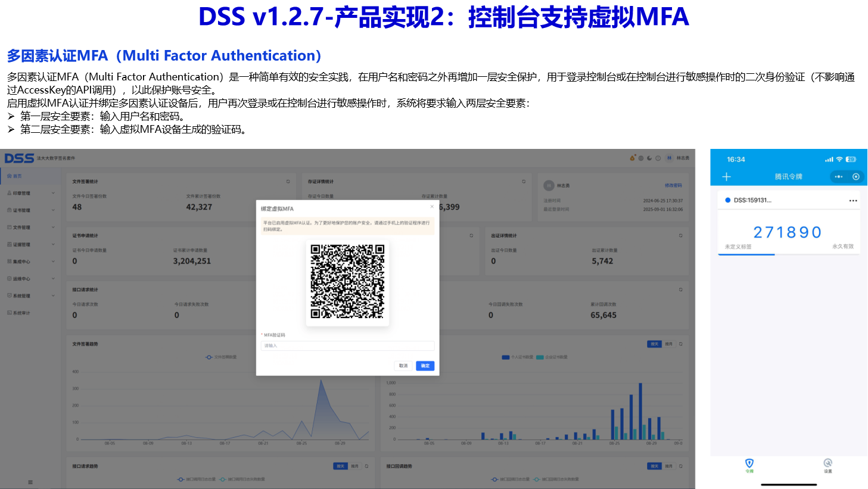The height and width of the screenshot is (489, 868).
Task: Select 按天 in the 接口回调趋势 chart
Action: [x=654, y=466]
